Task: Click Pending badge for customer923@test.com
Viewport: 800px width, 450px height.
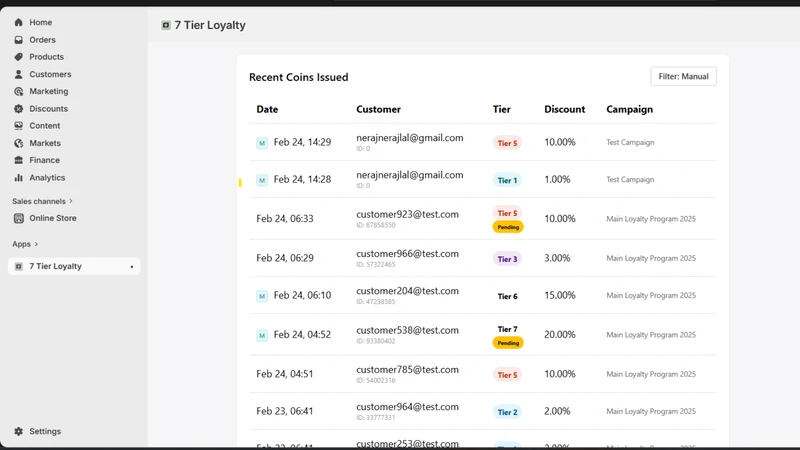Action: [x=508, y=227]
